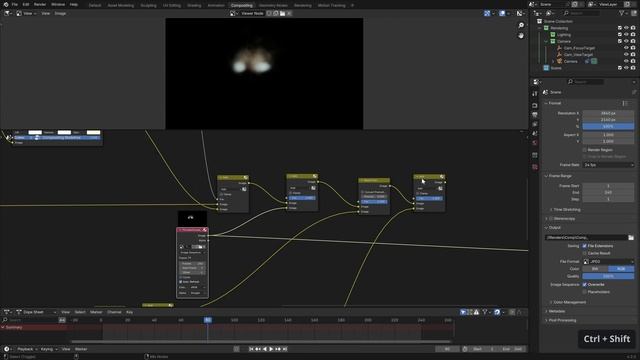The height and width of the screenshot is (360, 640).
Task: Click the folder browse icon beside output path
Action: click(631, 237)
